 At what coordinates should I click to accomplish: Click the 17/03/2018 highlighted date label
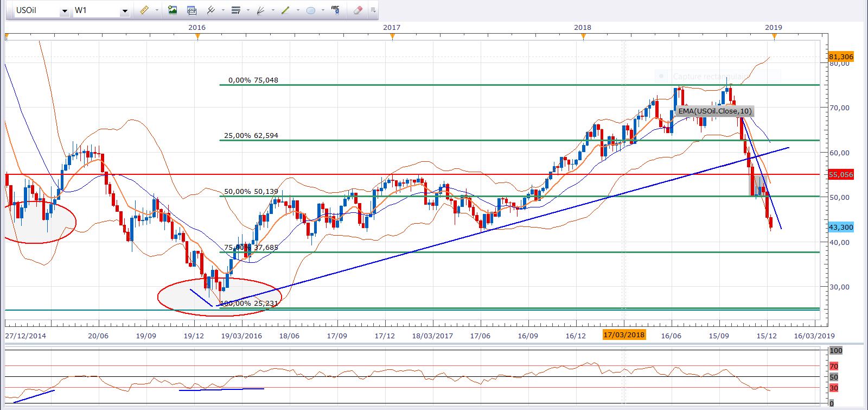pos(624,335)
